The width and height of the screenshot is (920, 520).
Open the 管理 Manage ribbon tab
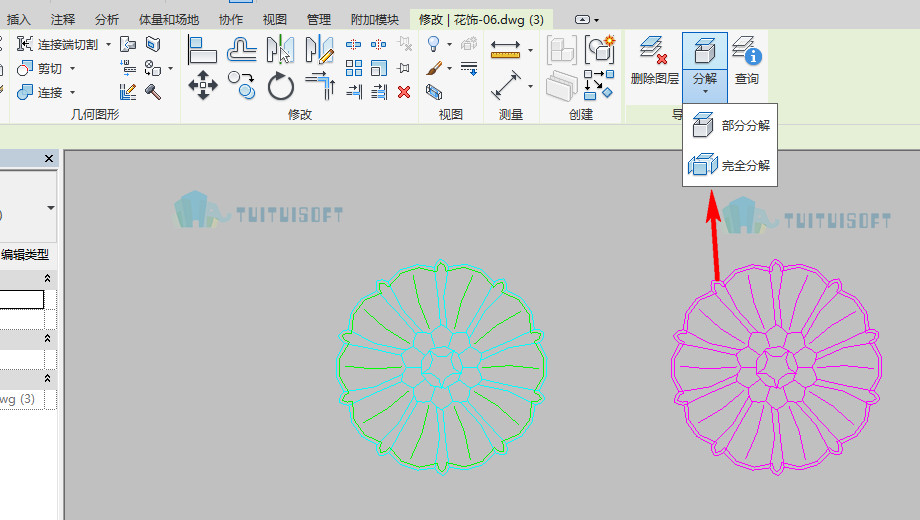[319, 20]
